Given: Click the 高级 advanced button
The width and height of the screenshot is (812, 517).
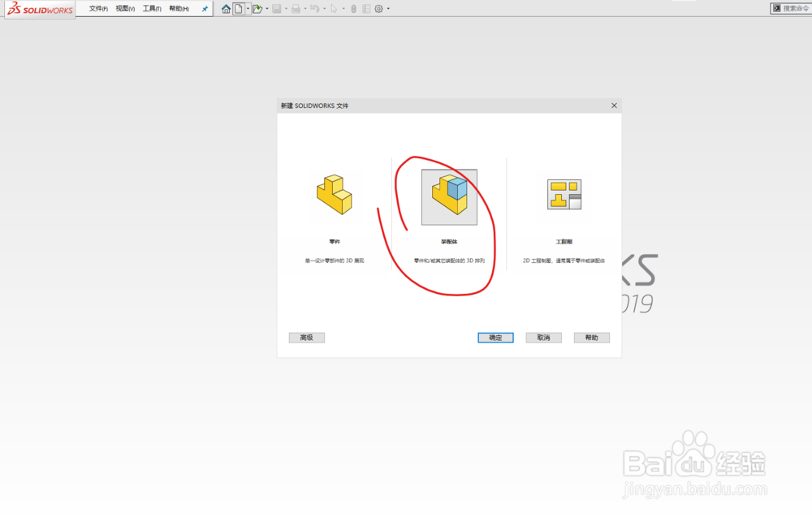Looking at the screenshot, I should click(x=307, y=338).
